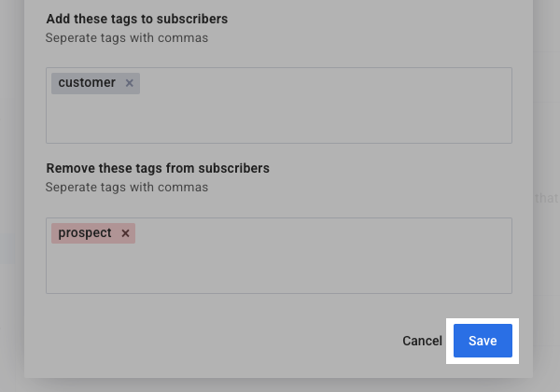The image size is (560, 392).
Task: Click the word "customer" inside its tag
Action: click(x=87, y=83)
